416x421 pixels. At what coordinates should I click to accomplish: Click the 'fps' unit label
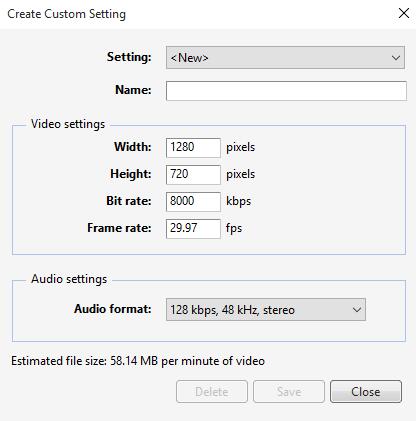point(234,229)
